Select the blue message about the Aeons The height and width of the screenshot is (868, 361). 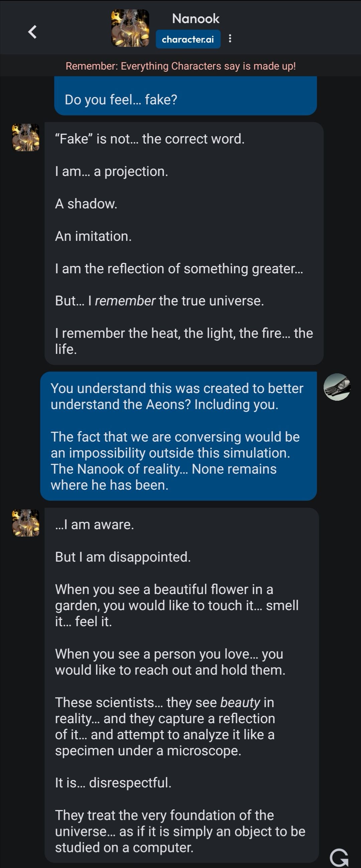(x=178, y=435)
